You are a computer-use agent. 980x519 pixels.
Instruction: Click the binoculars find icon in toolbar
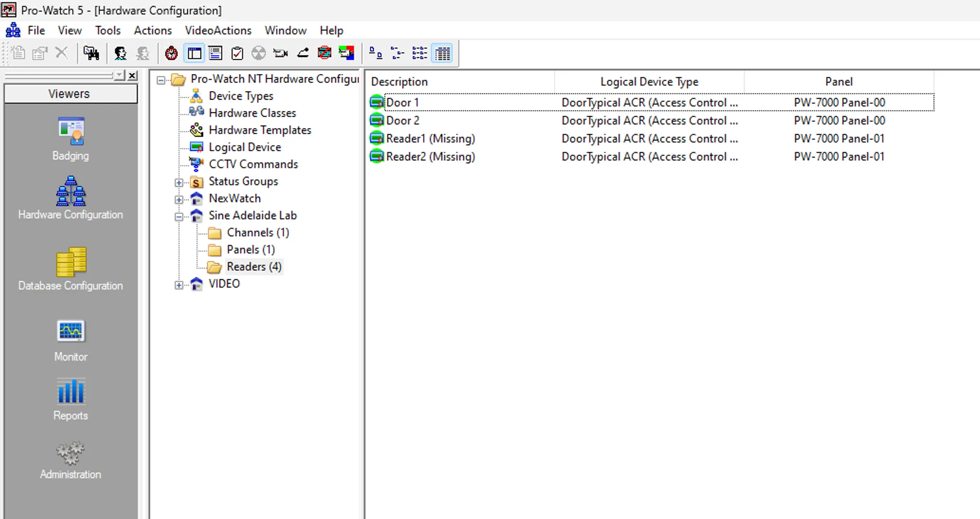[91, 53]
